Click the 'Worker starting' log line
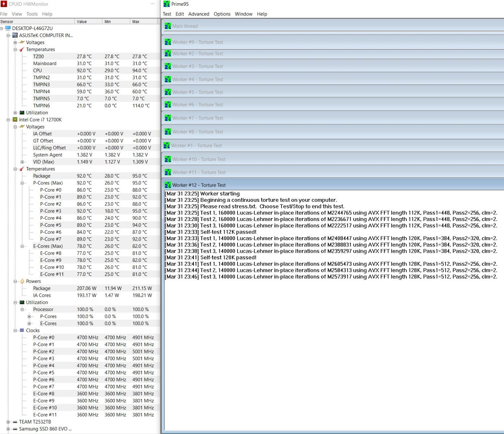This screenshot has height=434, width=504. click(202, 193)
